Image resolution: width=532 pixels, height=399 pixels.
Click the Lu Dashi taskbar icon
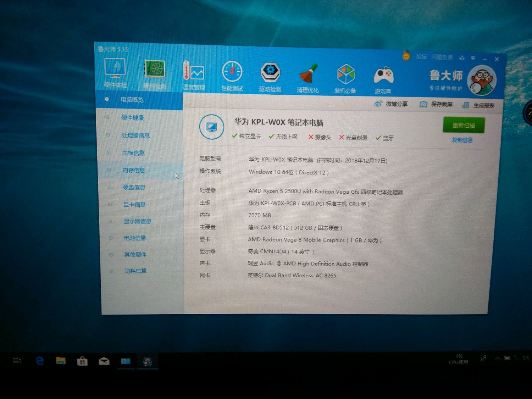coord(147,361)
